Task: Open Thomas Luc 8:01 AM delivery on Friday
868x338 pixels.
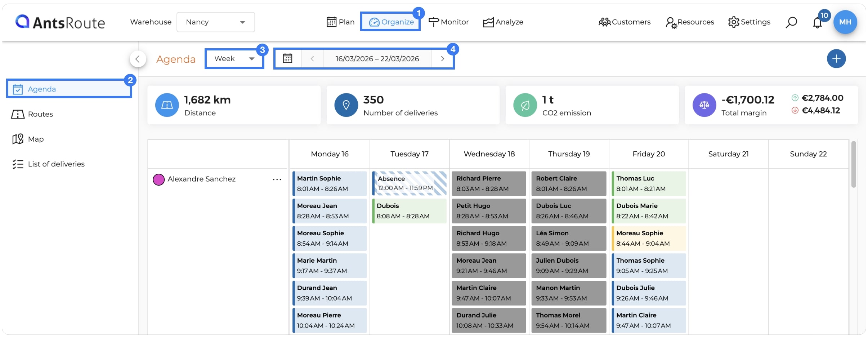Action: (x=649, y=184)
